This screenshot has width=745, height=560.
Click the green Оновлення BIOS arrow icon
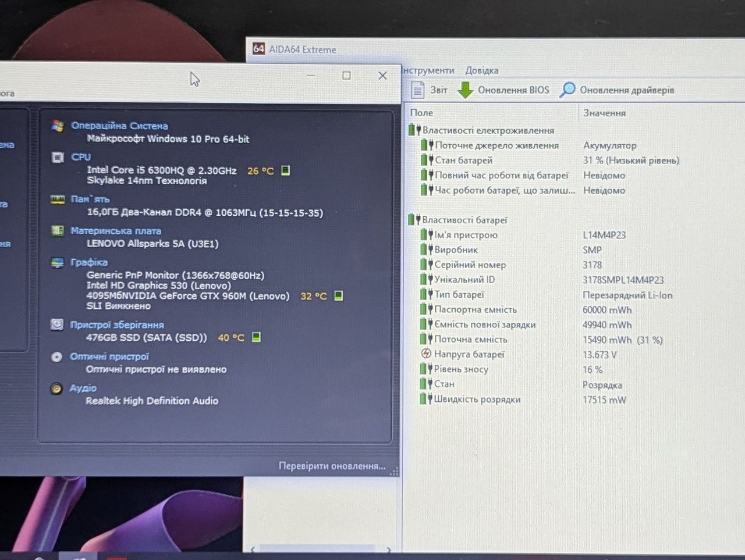[465, 90]
